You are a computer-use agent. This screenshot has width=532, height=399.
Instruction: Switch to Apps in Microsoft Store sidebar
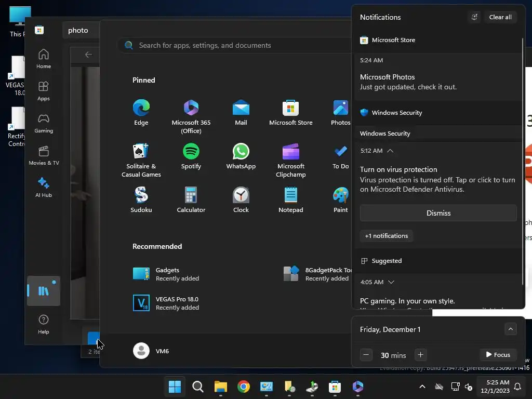click(44, 91)
